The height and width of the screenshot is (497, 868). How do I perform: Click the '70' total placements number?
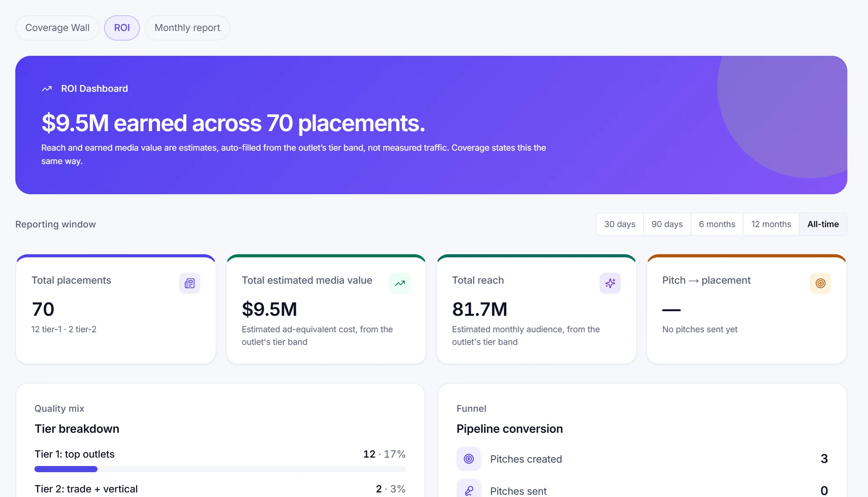coord(43,309)
